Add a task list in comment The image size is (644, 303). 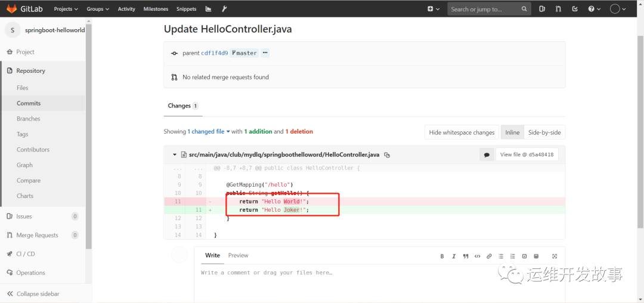tap(524, 256)
